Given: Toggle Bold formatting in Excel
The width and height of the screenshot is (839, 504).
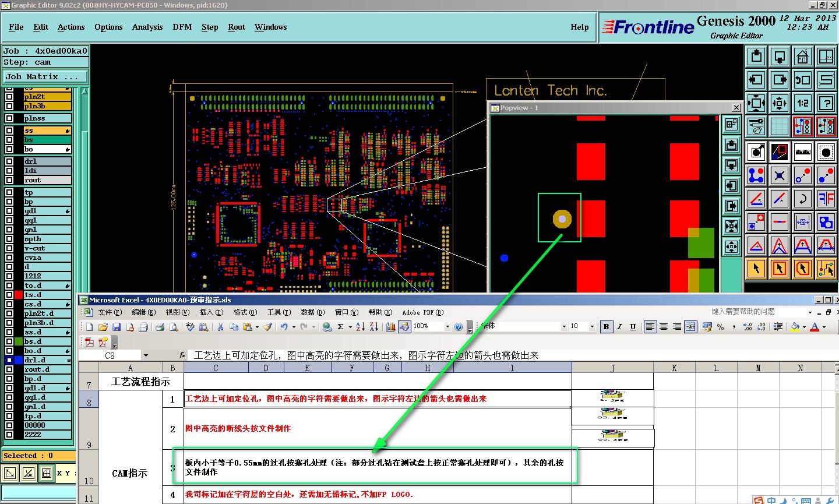Looking at the screenshot, I should [x=606, y=327].
